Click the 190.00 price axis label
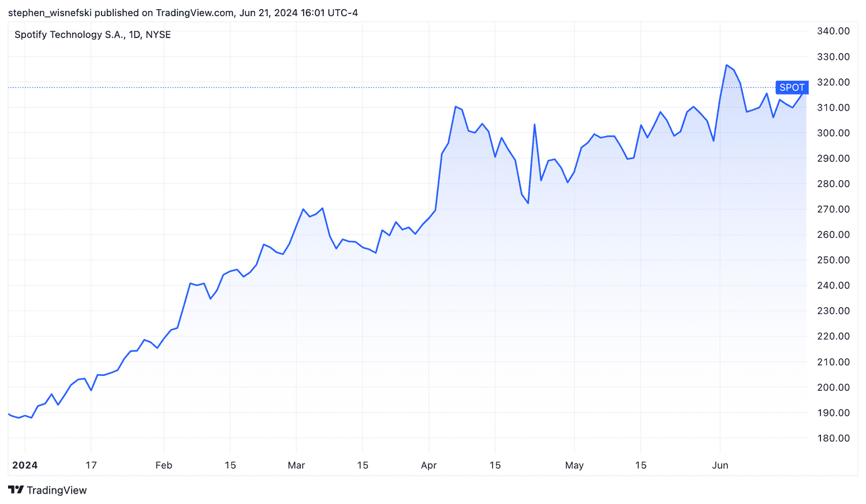 (x=833, y=413)
